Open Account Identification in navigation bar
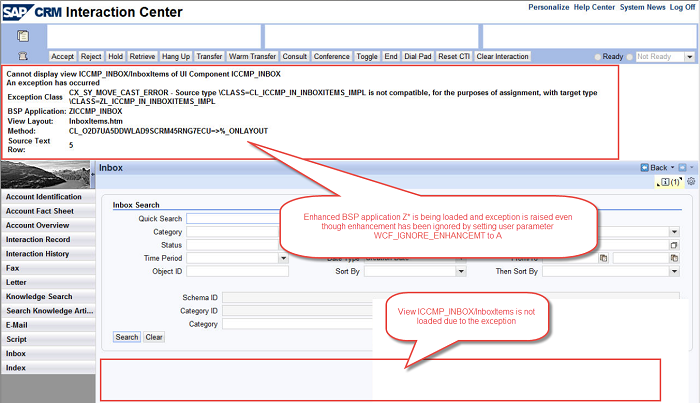Screen dimensions: 700x403 tap(48, 197)
